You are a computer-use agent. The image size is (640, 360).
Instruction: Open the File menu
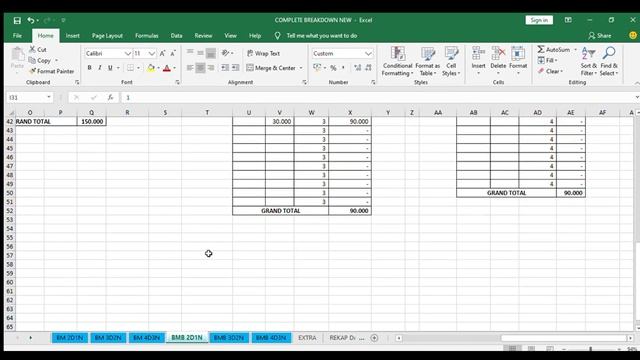[x=18, y=36]
